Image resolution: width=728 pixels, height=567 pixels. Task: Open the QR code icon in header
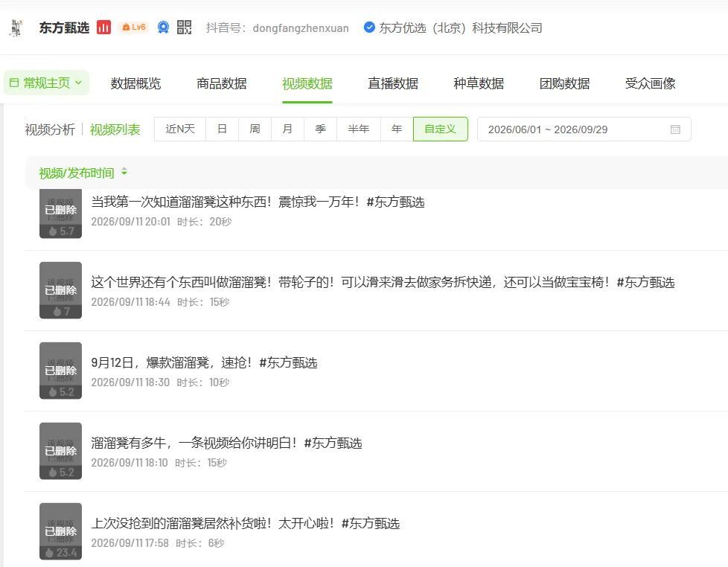(185, 28)
